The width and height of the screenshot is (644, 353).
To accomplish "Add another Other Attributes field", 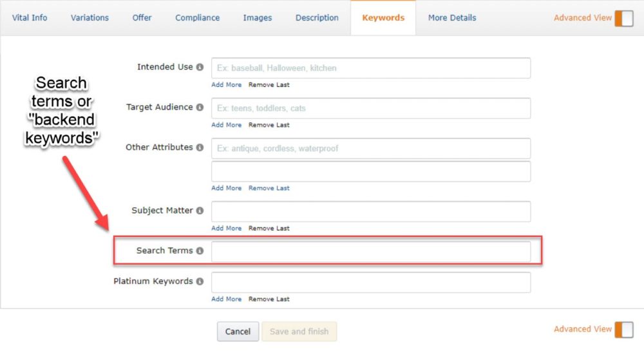I will click(226, 188).
